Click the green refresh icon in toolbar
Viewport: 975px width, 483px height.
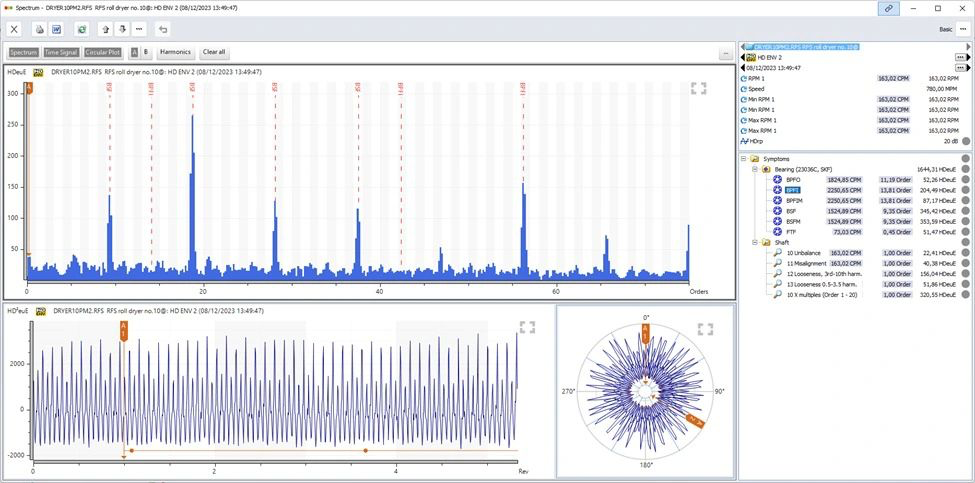click(x=81, y=29)
